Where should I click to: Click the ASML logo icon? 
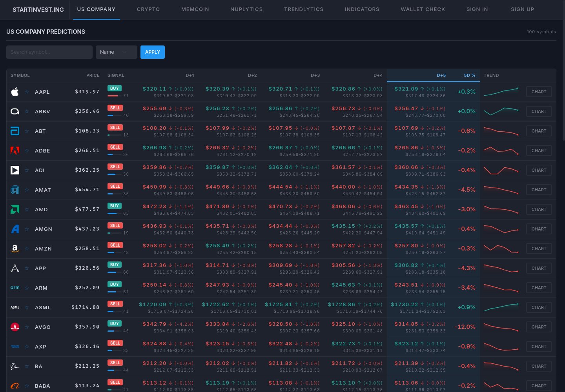15,307
